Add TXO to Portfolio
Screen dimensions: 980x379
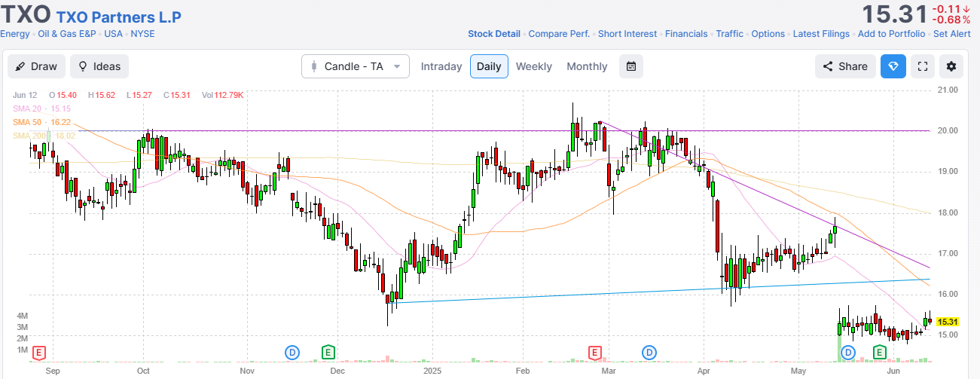[891, 34]
